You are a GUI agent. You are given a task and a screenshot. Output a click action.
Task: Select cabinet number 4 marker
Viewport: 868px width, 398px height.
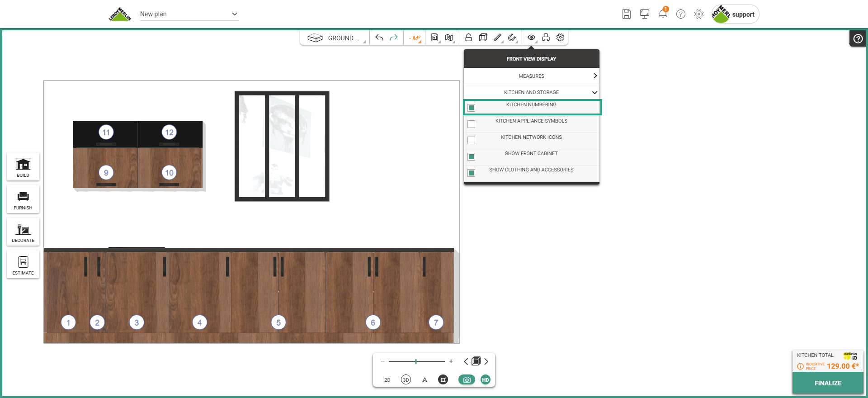199,322
